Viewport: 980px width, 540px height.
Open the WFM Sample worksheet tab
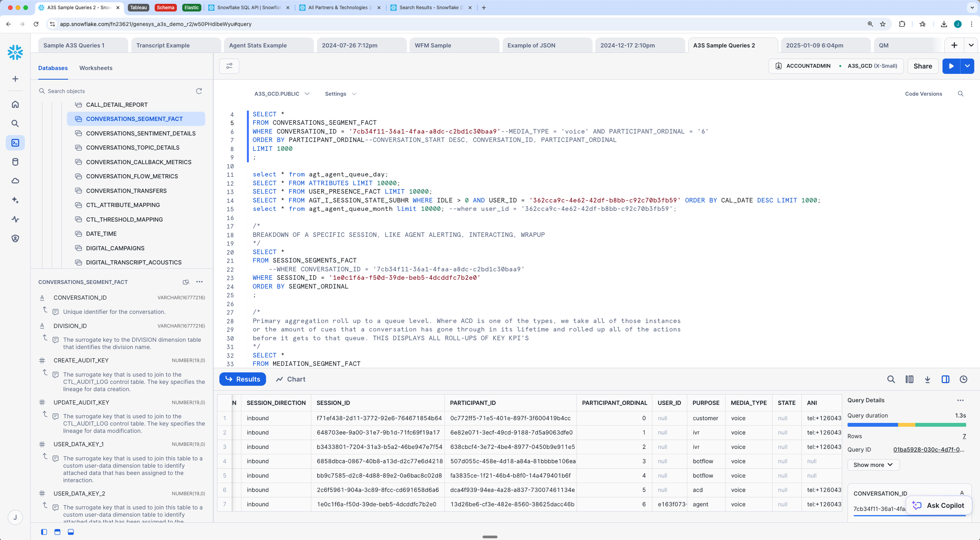432,45
